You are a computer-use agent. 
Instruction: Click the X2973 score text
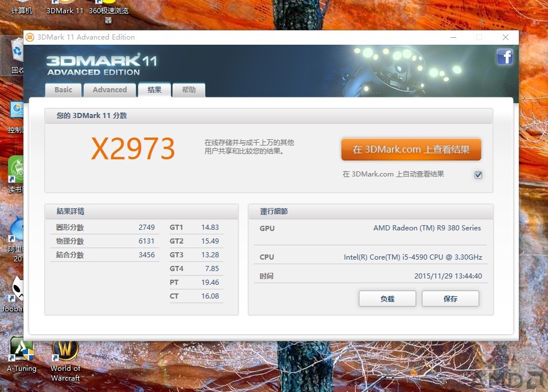coord(133,148)
